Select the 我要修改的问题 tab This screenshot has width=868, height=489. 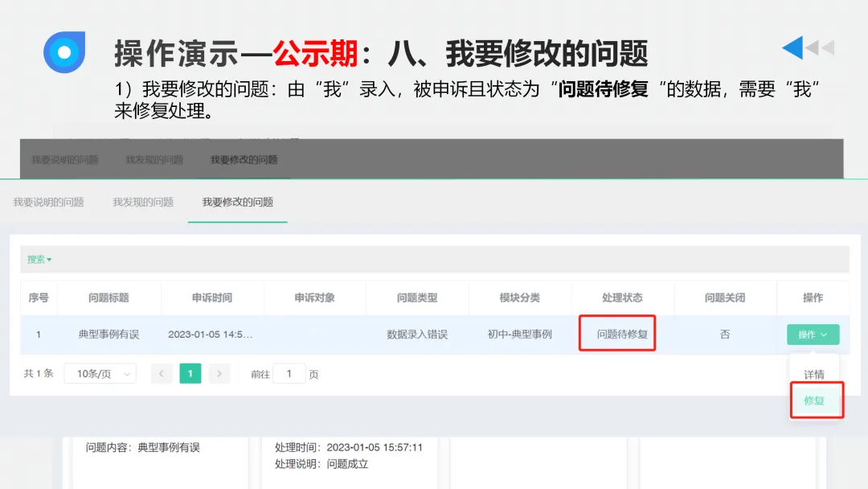(x=237, y=203)
